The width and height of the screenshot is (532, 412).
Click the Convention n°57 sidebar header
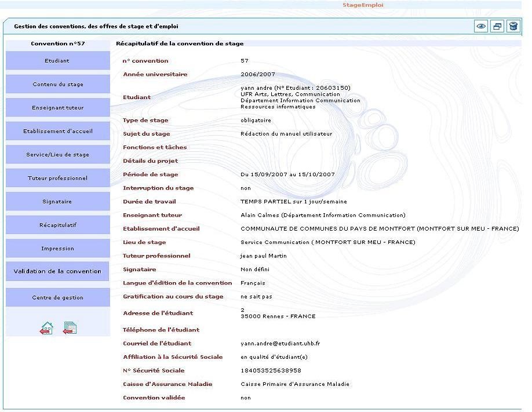click(x=57, y=43)
